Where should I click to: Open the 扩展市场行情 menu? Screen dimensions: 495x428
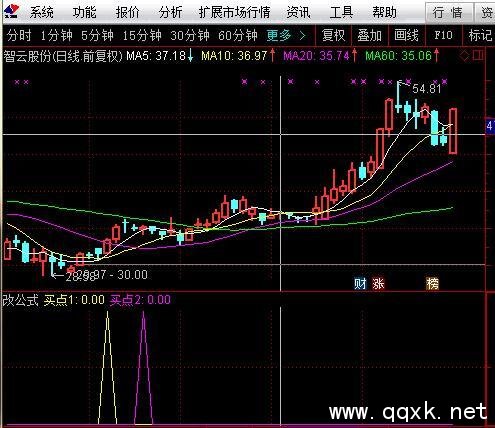tap(234, 13)
